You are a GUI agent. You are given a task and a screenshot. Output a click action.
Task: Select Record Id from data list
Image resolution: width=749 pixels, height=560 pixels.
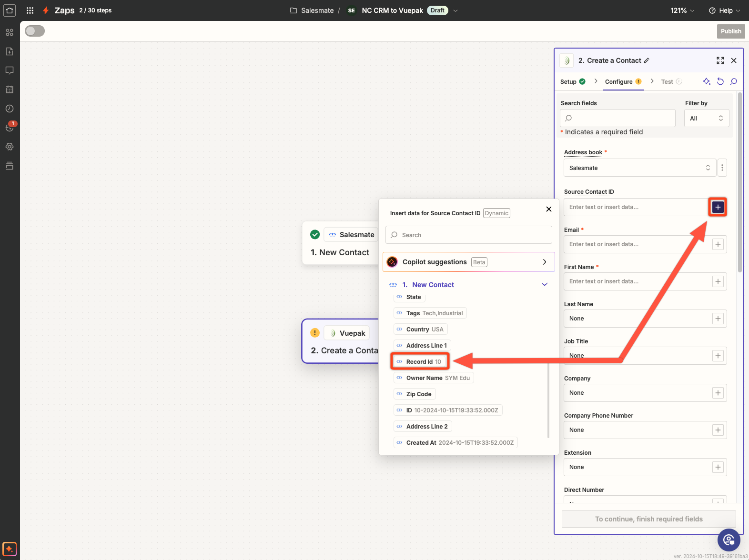420,362
